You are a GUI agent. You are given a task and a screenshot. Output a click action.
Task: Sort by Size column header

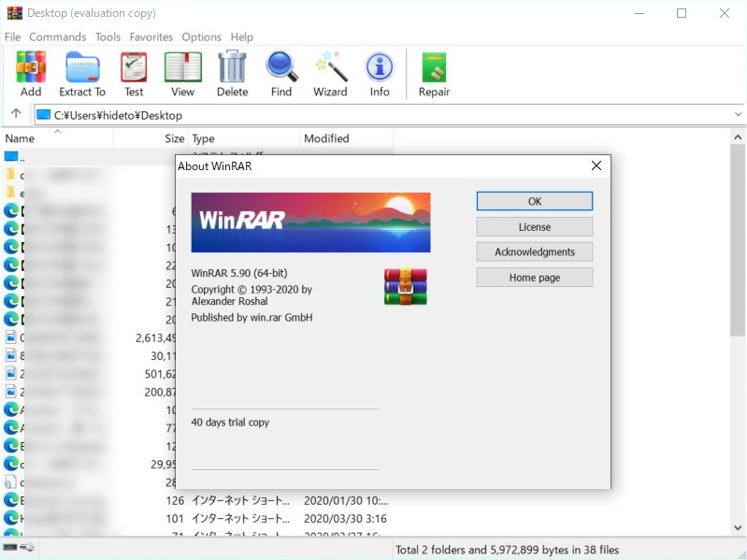(151, 138)
